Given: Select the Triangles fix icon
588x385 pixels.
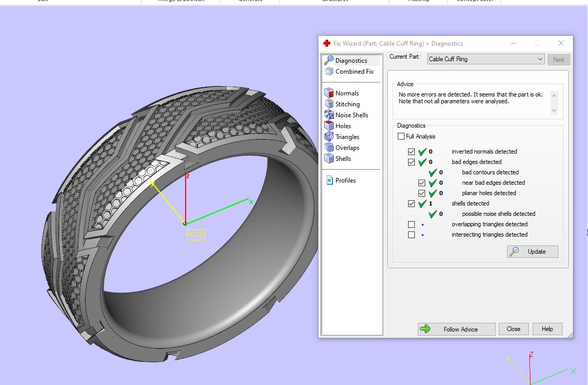Looking at the screenshot, I should click(x=329, y=136).
